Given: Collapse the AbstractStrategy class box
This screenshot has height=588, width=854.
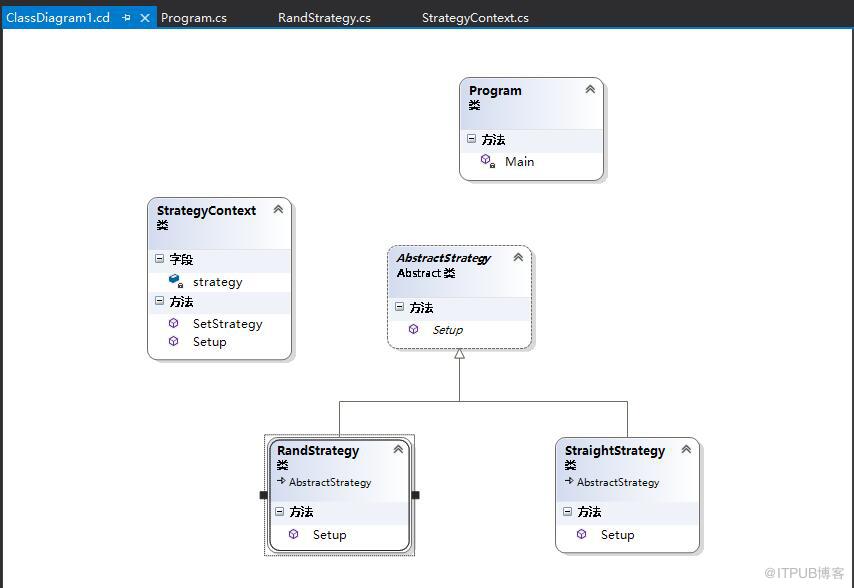Looking at the screenshot, I should coord(518,257).
